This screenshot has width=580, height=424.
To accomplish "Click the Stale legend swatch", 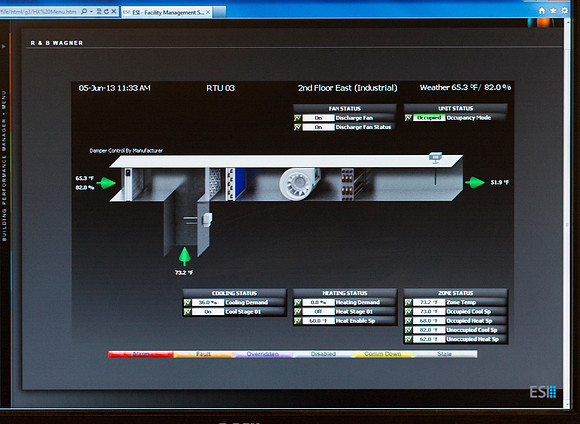I will pyautogui.click(x=445, y=354).
